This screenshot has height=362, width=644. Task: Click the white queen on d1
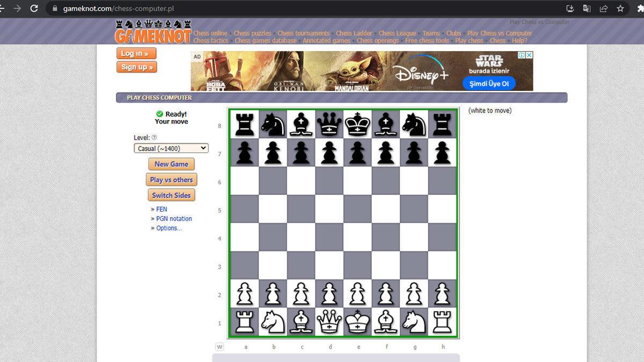(330, 323)
